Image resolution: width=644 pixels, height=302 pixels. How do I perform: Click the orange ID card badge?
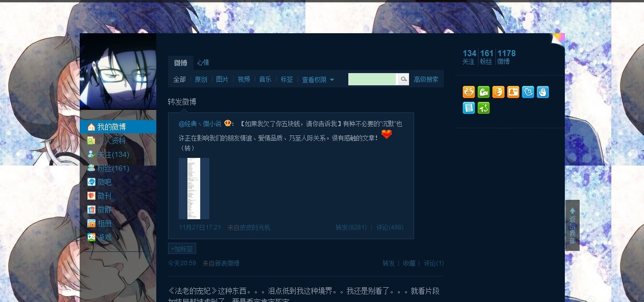(x=513, y=92)
